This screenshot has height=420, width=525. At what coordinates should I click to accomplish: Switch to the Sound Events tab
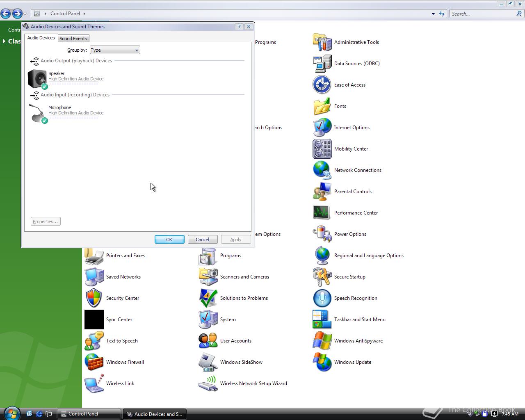(x=73, y=39)
